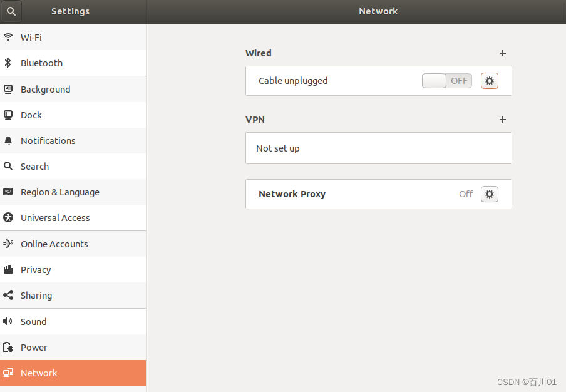
Task: Click the Online Accounts icon
Action: click(x=8, y=244)
